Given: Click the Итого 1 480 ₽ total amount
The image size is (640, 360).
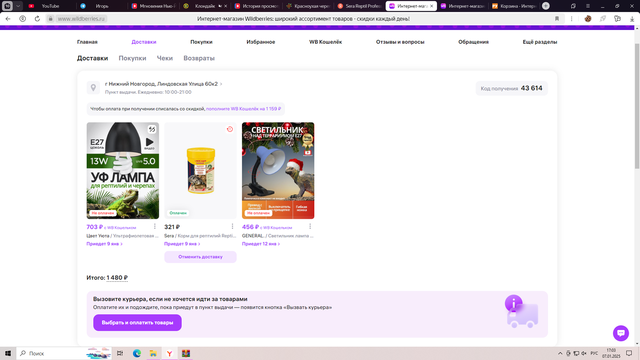Looking at the screenshot, I should [x=117, y=278].
